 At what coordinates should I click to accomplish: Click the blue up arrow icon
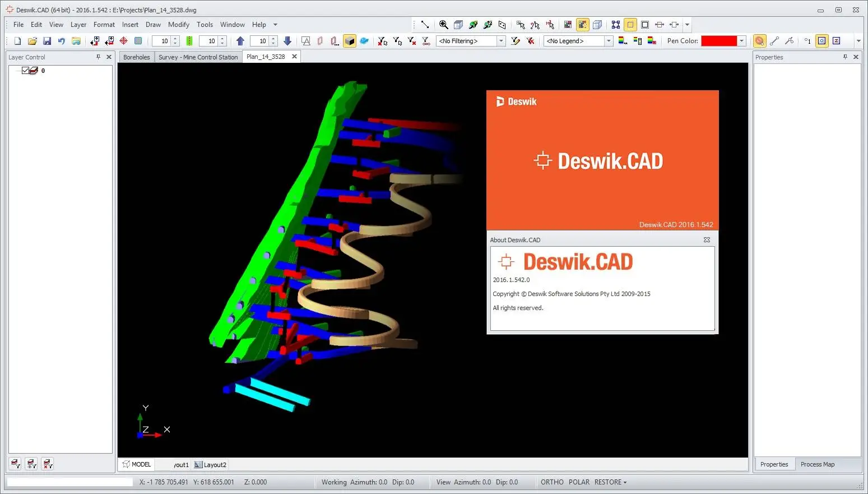pos(240,41)
